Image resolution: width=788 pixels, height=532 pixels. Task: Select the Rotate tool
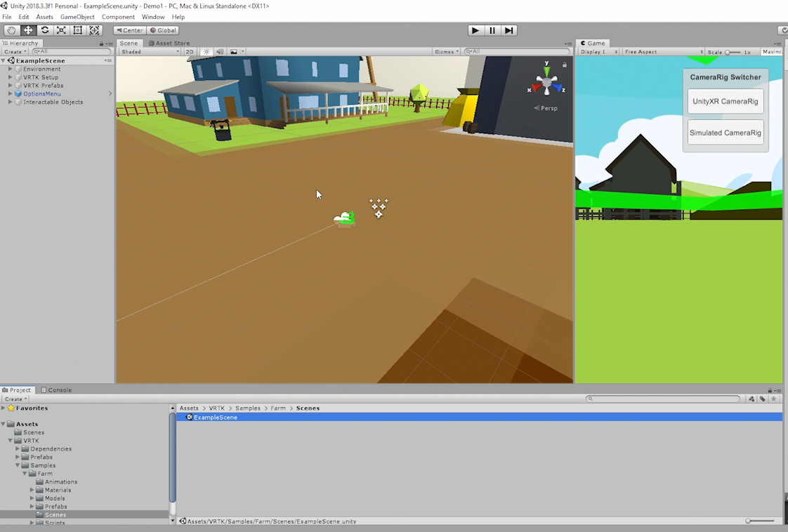44,30
